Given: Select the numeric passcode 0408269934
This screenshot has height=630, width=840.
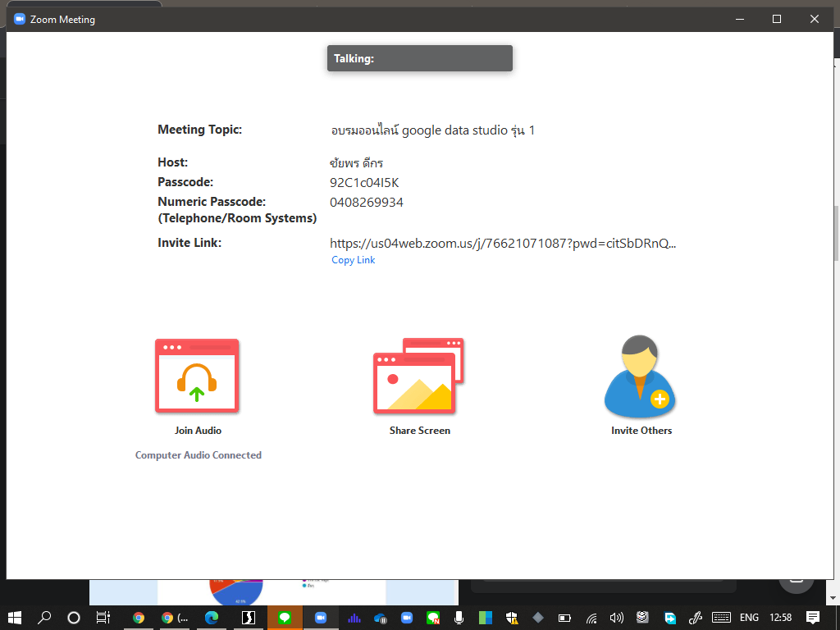Looking at the screenshot, I should [367, 203].
